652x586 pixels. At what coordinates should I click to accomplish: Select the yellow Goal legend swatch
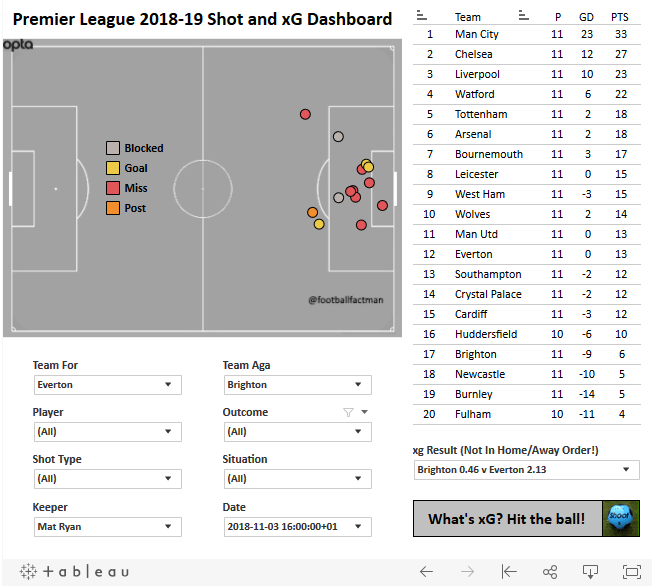tap(113, 168)
